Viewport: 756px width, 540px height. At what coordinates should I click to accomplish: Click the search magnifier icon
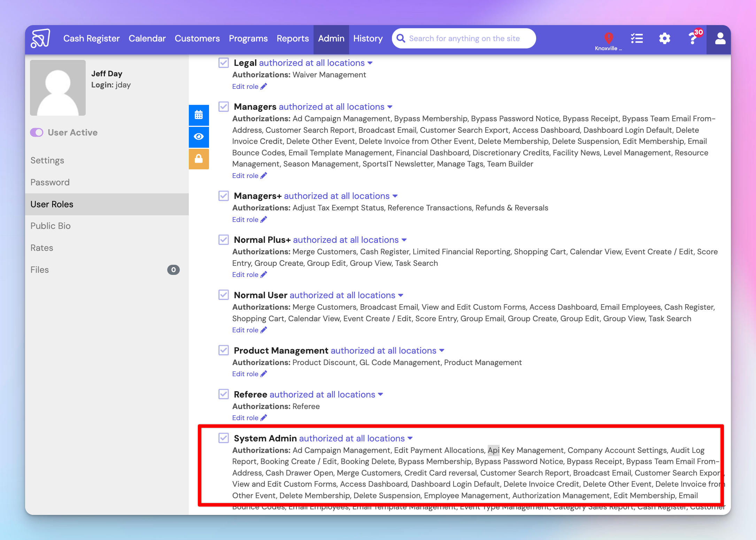coord(401,38)
